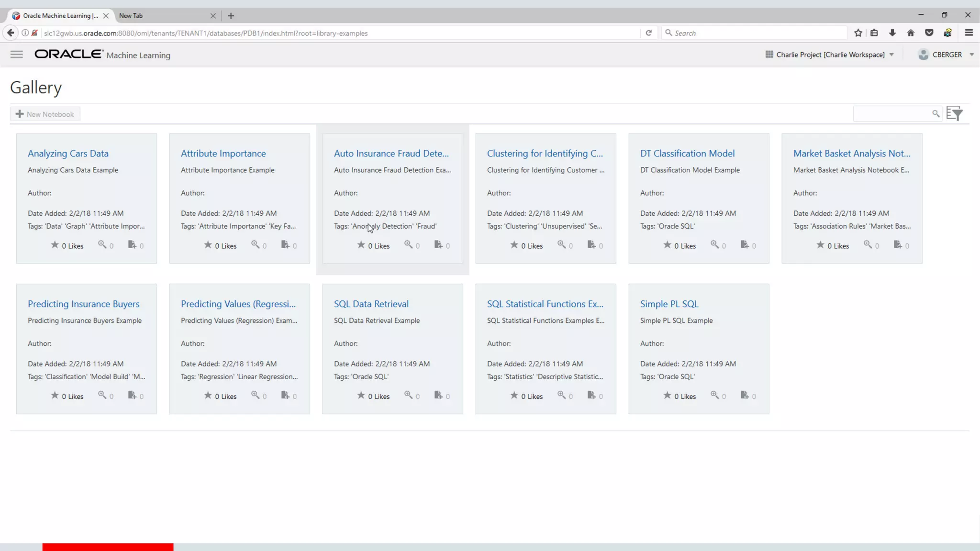Click view-count magnifier on Attribute Importance card
This screenshot has width=980, height=551.
255,244
